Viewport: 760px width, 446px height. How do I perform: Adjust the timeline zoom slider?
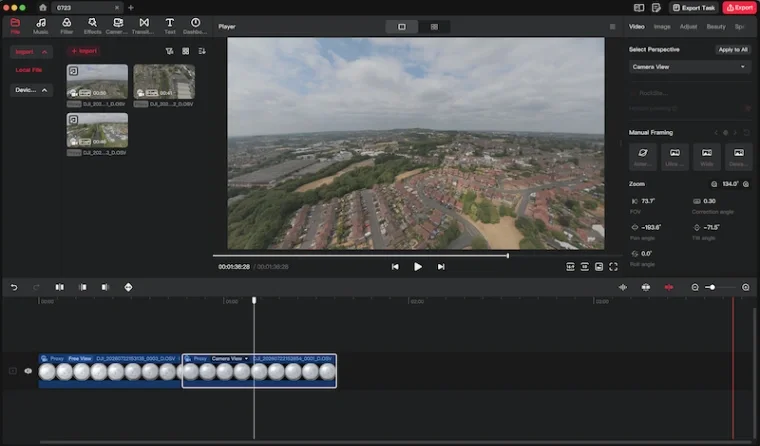point(720,287)
